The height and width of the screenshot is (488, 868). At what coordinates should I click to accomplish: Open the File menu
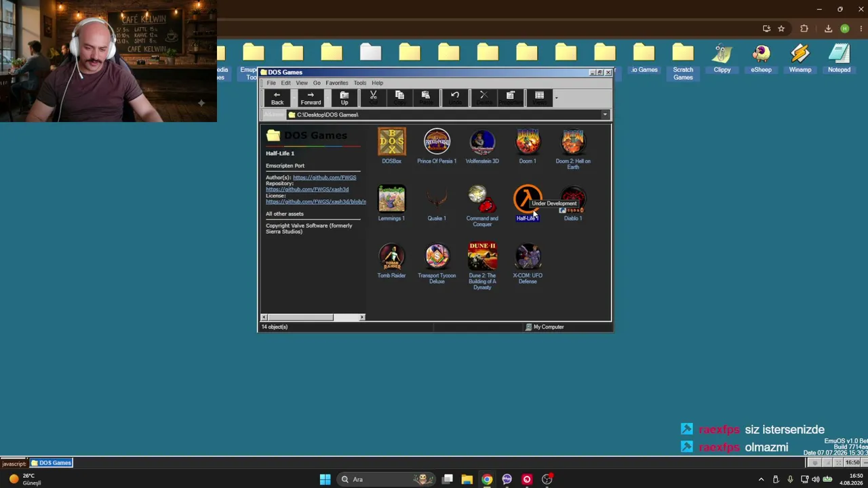pos(271,83)
